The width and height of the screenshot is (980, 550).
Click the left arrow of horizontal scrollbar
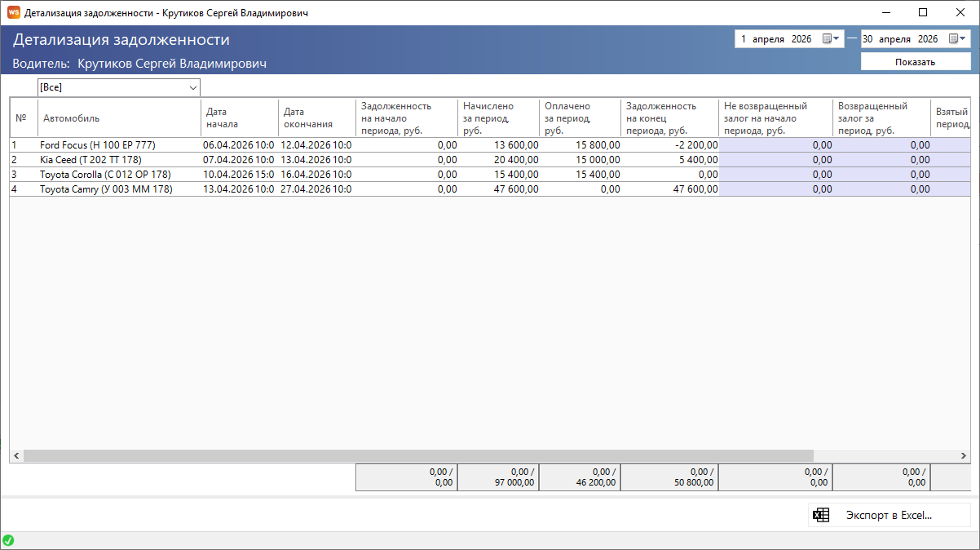(x=16, y=455)
